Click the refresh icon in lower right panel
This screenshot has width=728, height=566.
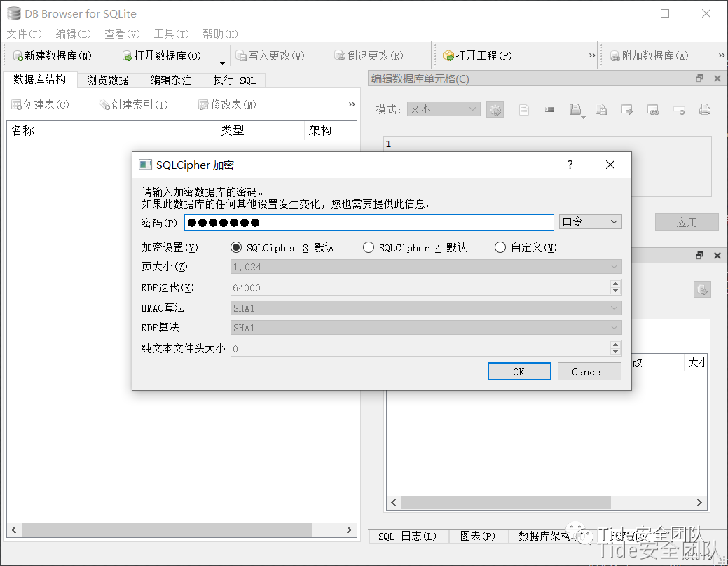point(703,290)
